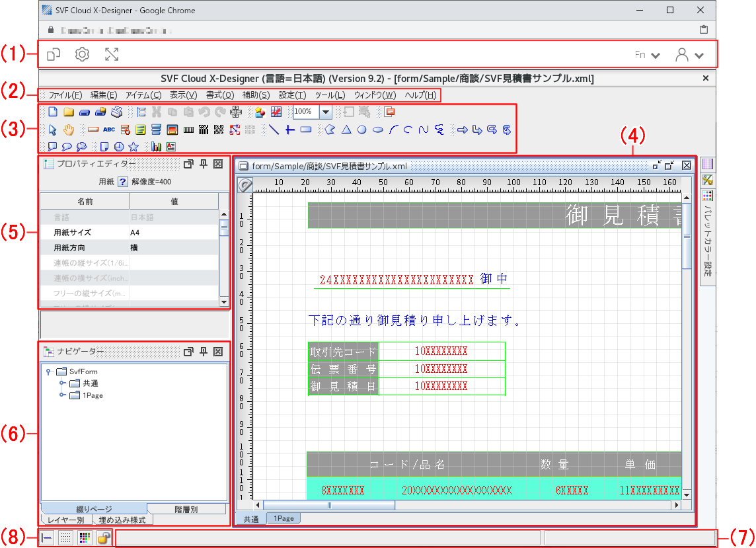Pin the Navigator panel

204,352
